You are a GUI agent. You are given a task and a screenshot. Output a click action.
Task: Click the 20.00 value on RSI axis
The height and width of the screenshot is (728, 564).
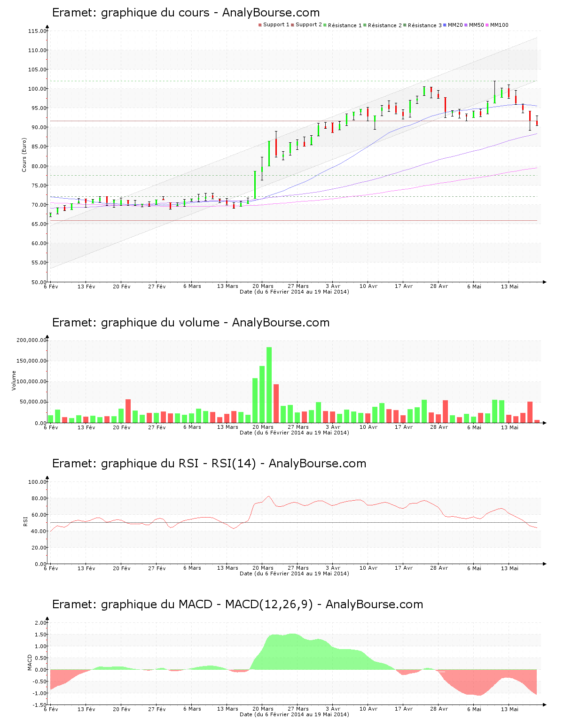pos(39,548)
